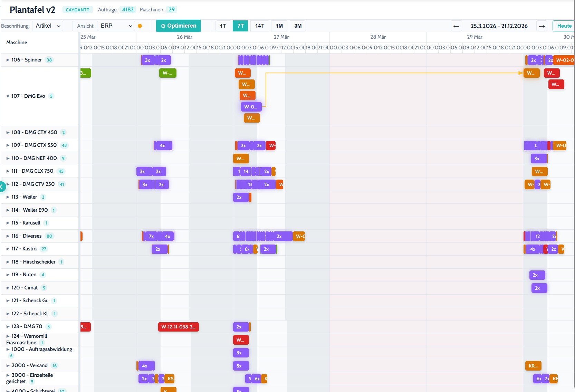Switch to the 3M time range

tap(298, 26)
